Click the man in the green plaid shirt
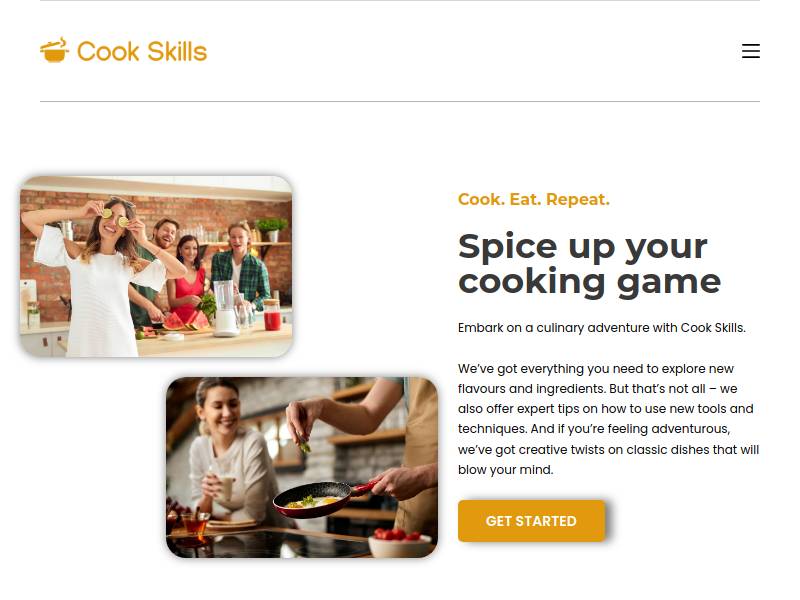 [x=241, y=266]
